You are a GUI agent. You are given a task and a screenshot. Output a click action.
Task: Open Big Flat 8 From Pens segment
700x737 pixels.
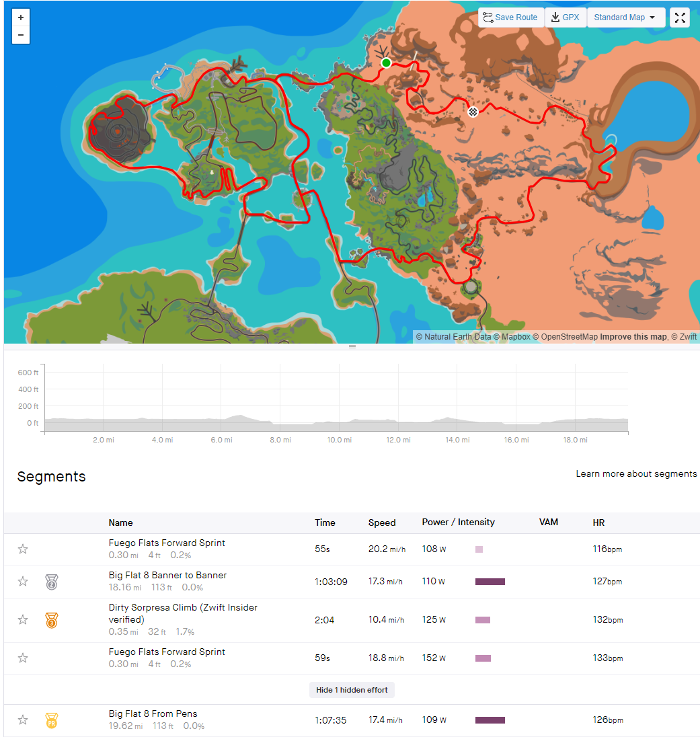click(153, 713)
